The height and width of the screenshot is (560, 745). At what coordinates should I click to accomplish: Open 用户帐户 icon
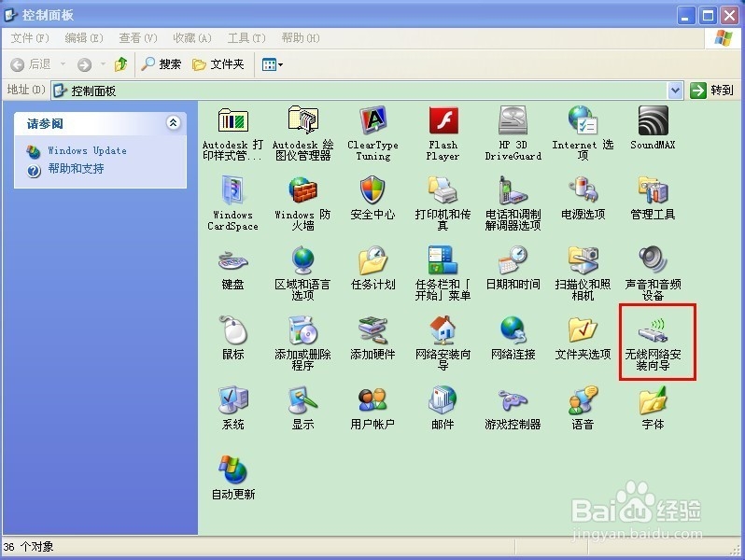tap(373, 399)
